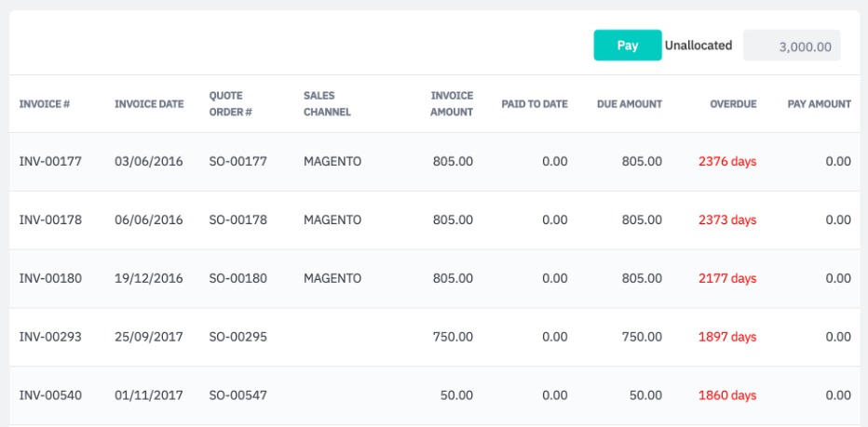Click the 2373 days overdue value
The image size is (868, 427).
(727, 220)
